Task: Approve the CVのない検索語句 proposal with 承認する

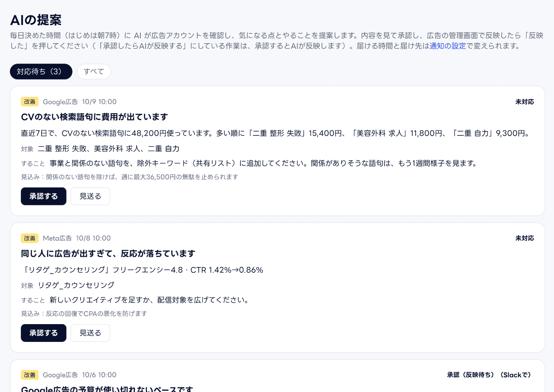Action: (44, 196)
